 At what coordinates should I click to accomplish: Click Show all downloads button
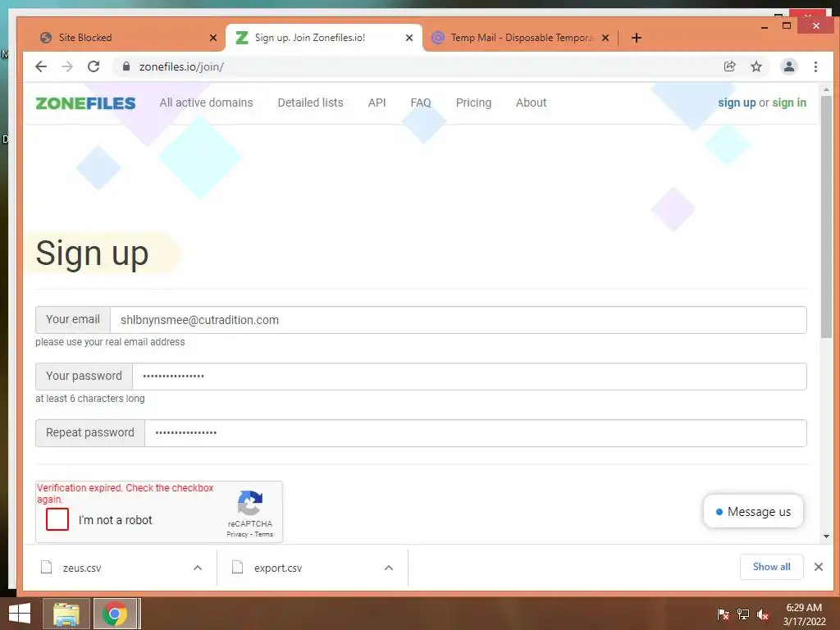tap(771, 567)
